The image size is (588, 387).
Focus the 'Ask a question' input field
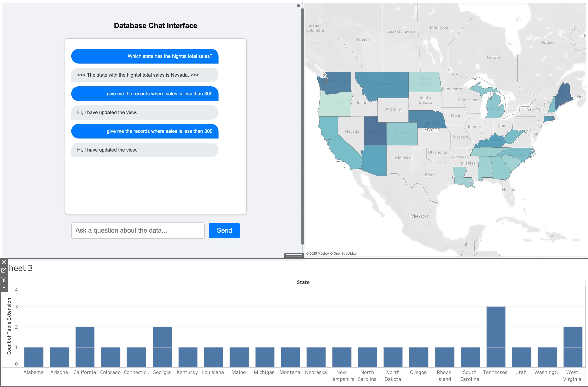click(x=138, y=231)
